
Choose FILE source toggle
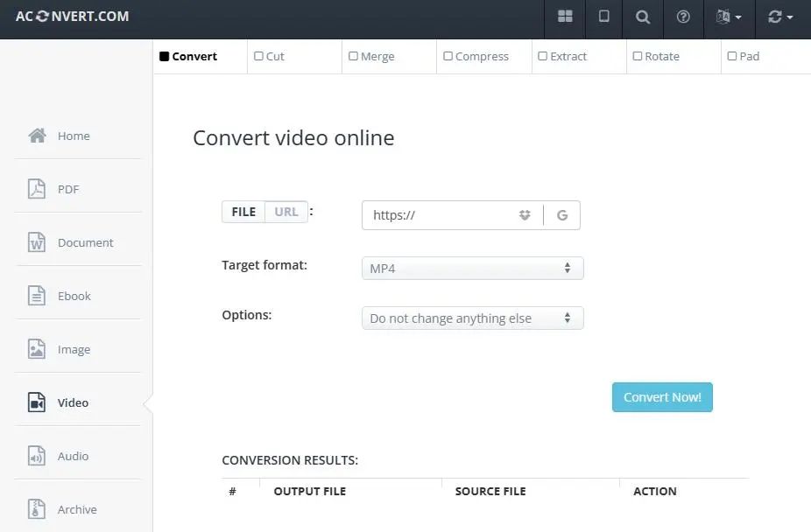(x=243, y=212)
